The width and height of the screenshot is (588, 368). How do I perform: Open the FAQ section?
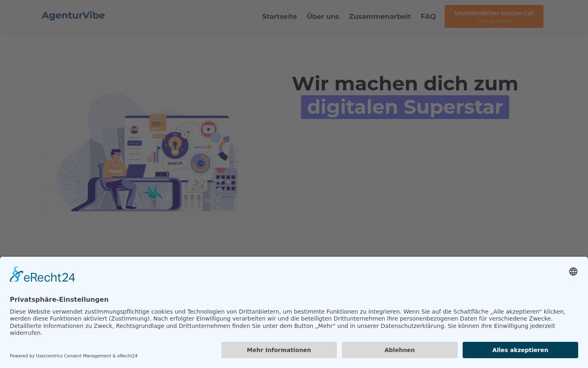pyautogui.click(x=428, y=16)
